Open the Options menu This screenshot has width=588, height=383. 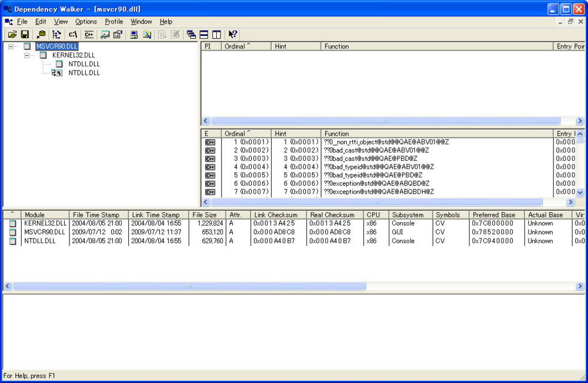pos(86,21)
